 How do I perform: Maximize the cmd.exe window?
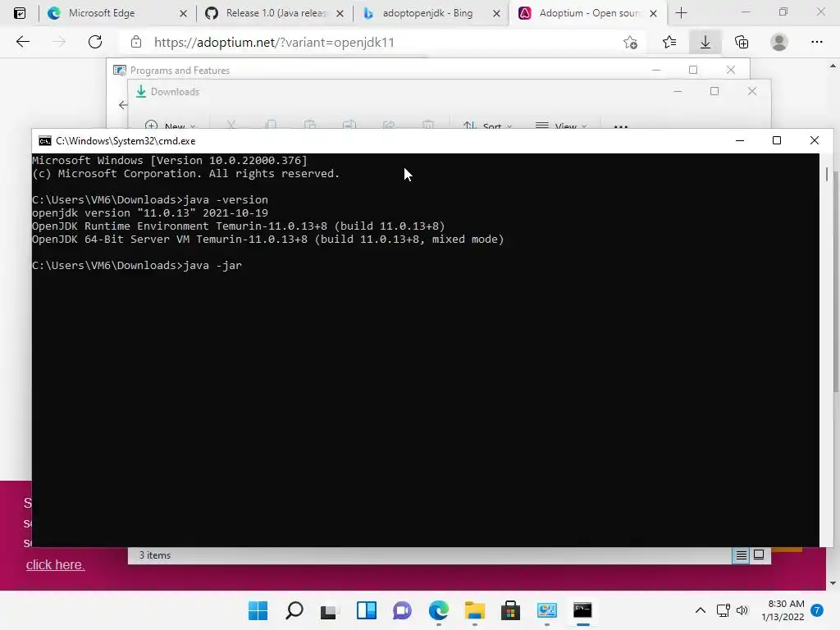[776, 140]
